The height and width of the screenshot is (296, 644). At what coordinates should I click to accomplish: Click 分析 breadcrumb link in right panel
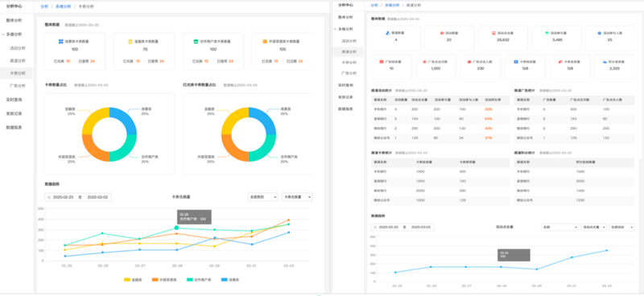374,6
